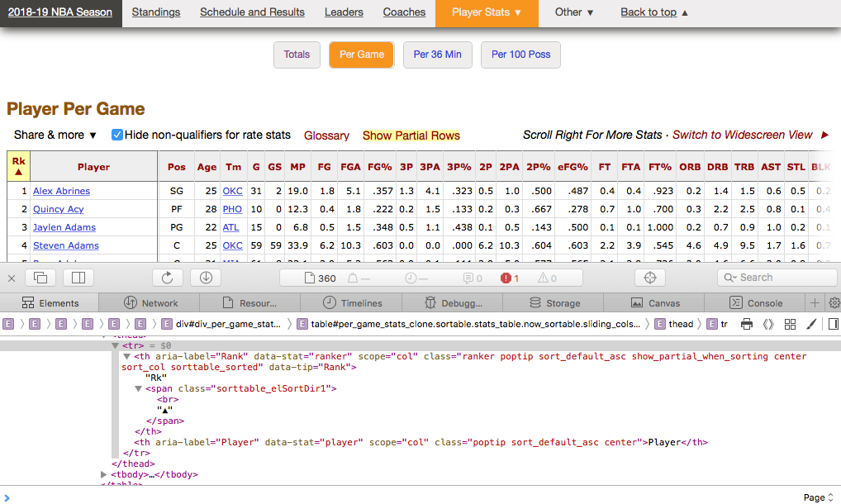The width and height of the screenshot is (841, 504).
Task: Open the Canvas tab
Action: [655, 303]
